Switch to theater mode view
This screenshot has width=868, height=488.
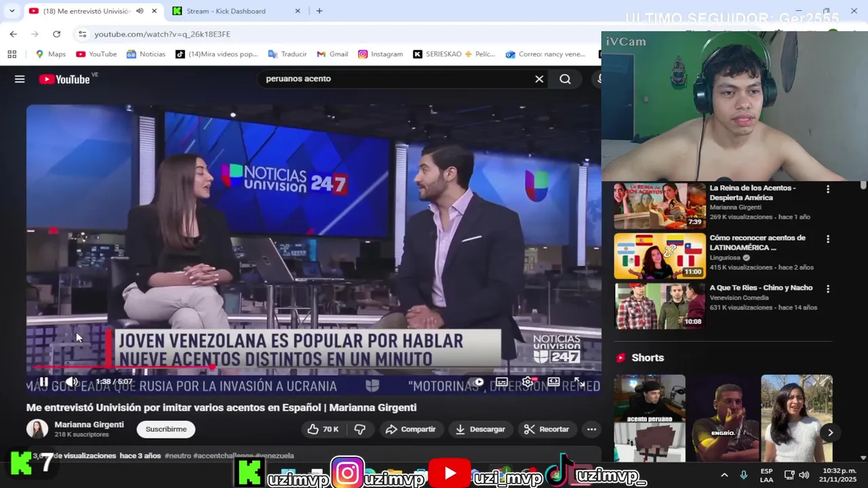point(553,382)
